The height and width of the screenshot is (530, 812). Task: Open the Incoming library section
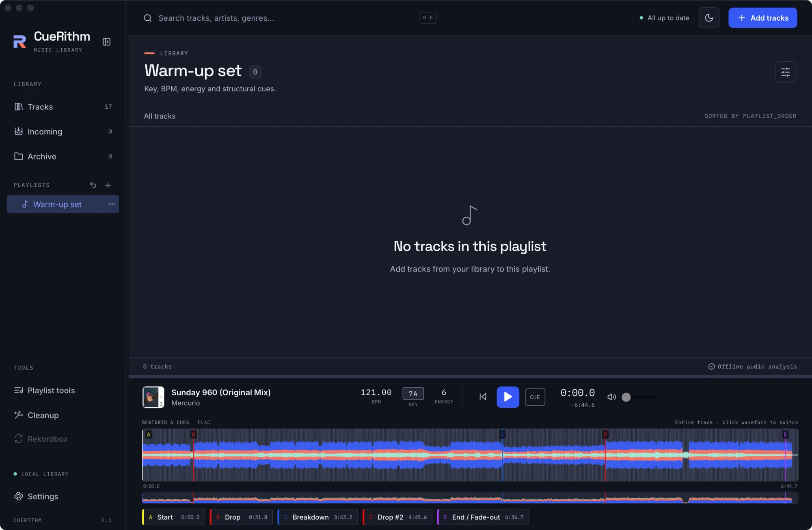pos(63,131)
